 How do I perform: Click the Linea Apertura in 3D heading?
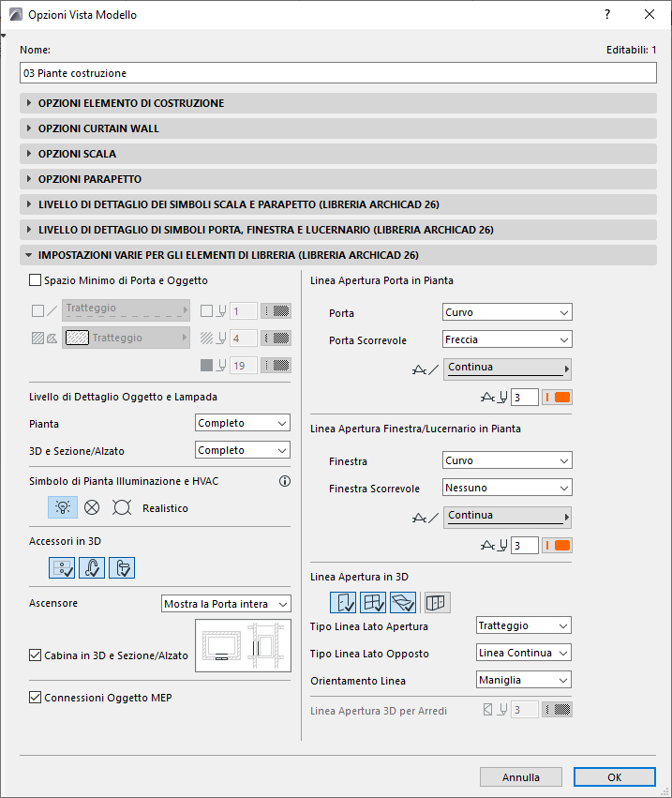coord(360,577)
